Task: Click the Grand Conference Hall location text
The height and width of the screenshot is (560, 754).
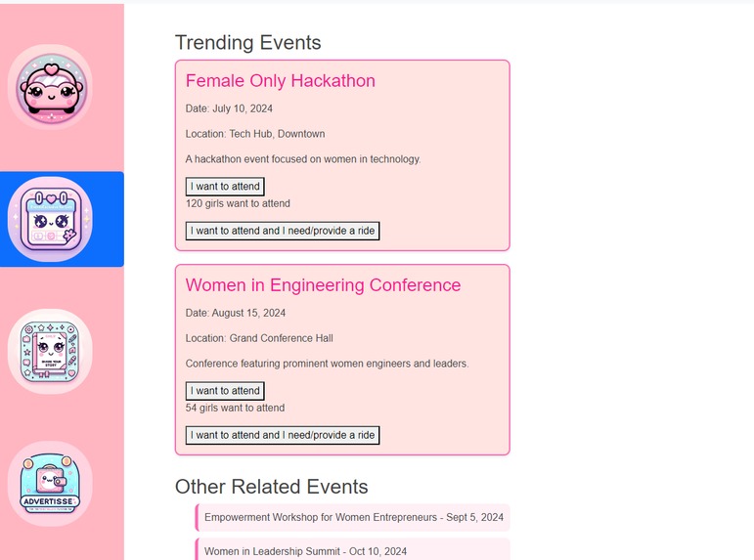Action: 282,338
